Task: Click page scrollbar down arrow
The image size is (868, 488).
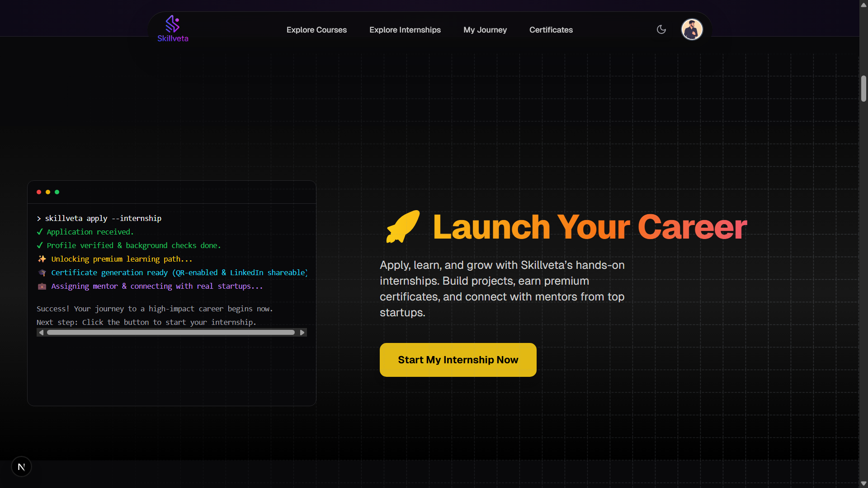Action: 863,483
